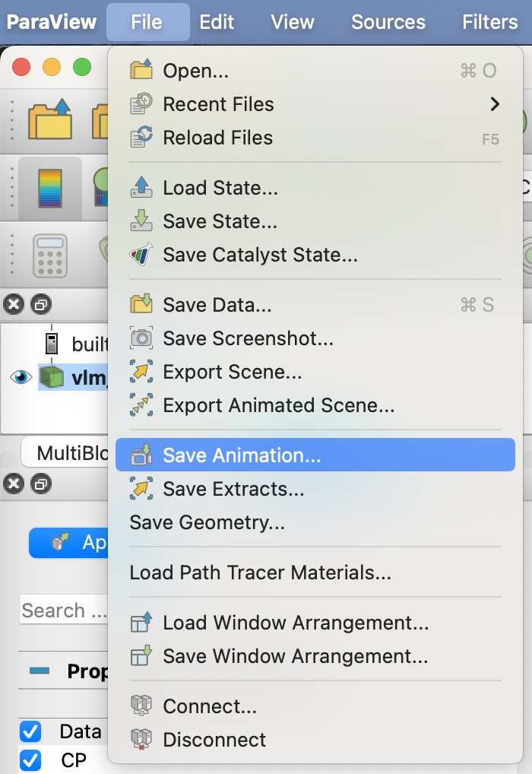The width and height of the screenshot is (532, 774).
Task: Click the blue Apply button
Action: (x=68, y=543)
